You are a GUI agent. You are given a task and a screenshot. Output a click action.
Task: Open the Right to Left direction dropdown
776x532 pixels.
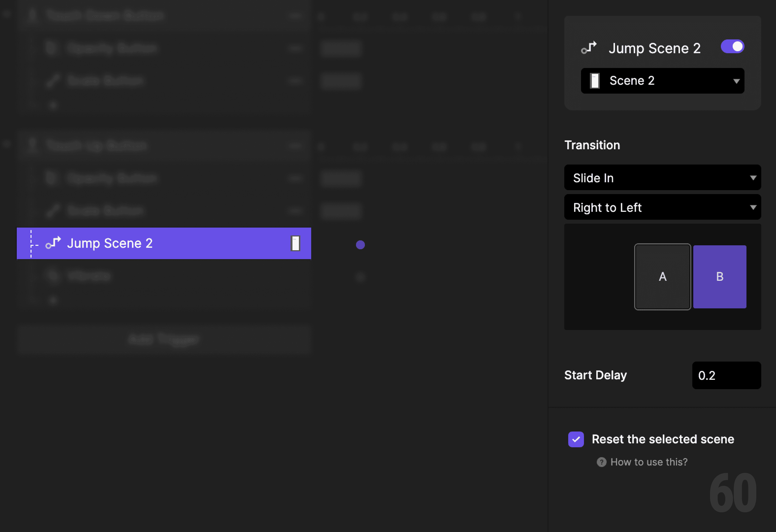pyautogui.click(x=663, y=207)
